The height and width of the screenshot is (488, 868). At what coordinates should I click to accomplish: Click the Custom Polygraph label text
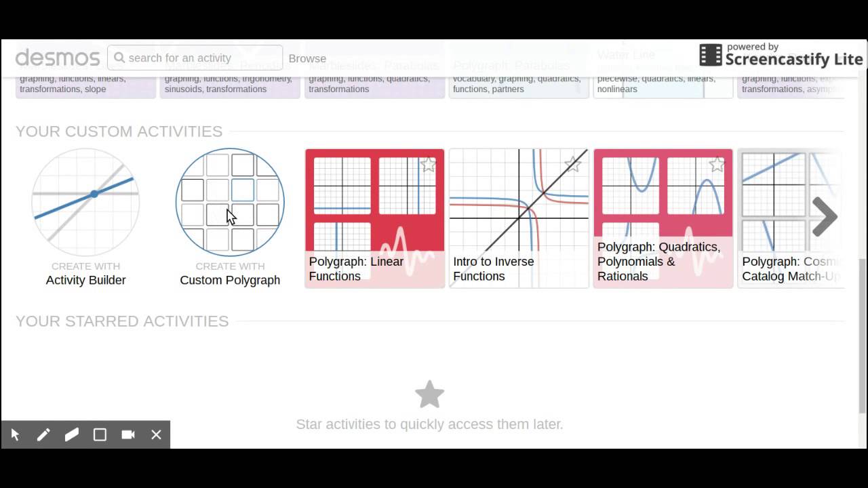point(230,280)
